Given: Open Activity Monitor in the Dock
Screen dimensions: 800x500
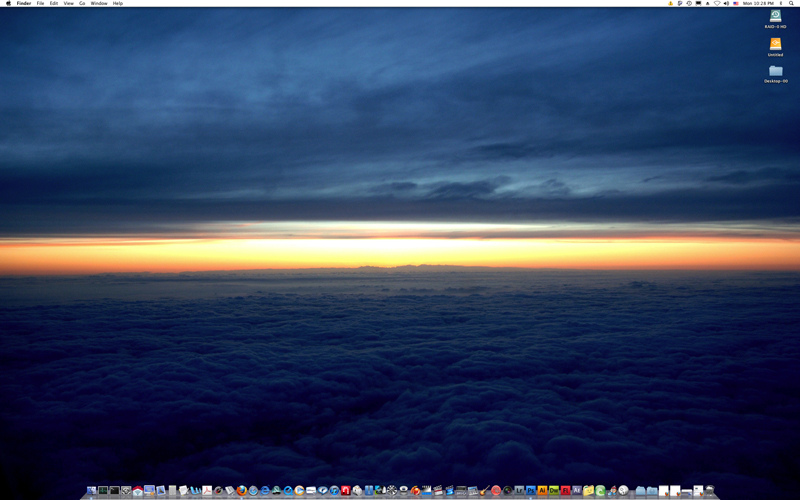Looking at the screenshot, I should coord(103,490).
